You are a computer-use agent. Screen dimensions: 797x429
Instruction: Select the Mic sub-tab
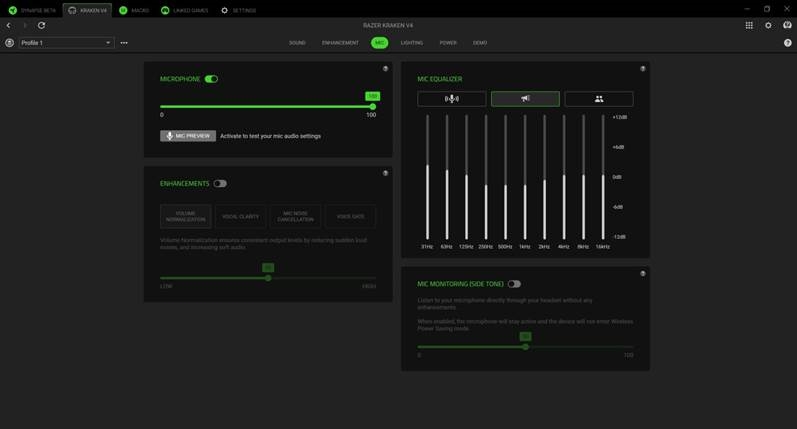[x=380, y=43]
